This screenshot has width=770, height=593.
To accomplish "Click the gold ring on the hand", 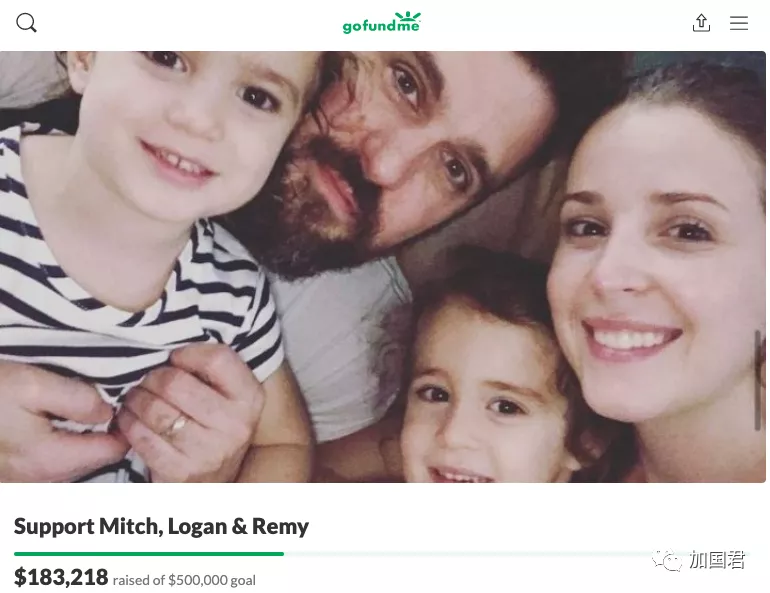I will point(176,425).
